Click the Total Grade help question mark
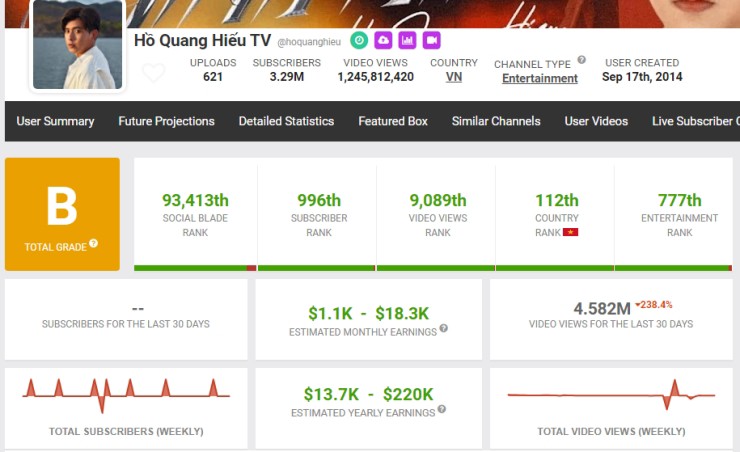The height and width of the screenshot is (452, 740). click(93, 243)
